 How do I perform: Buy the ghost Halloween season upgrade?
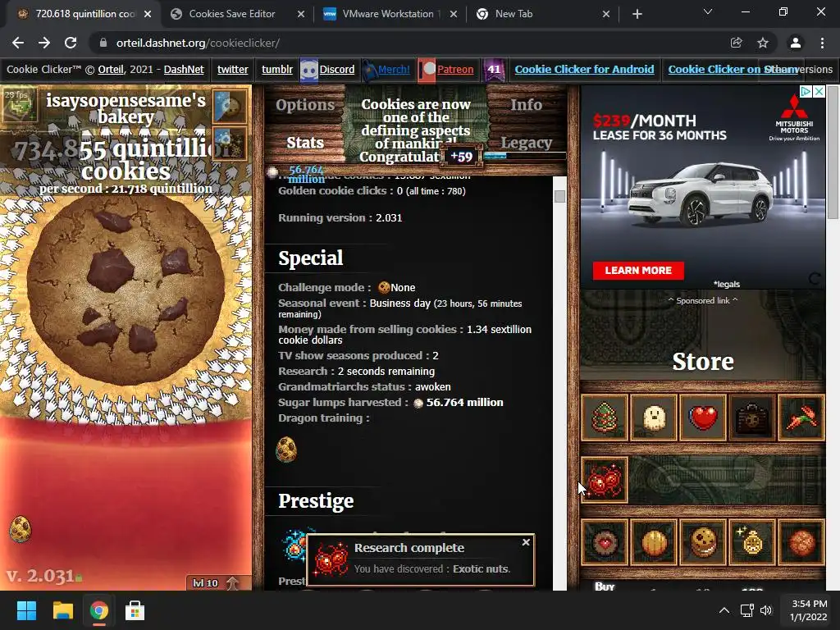click(x=654, y=418)
